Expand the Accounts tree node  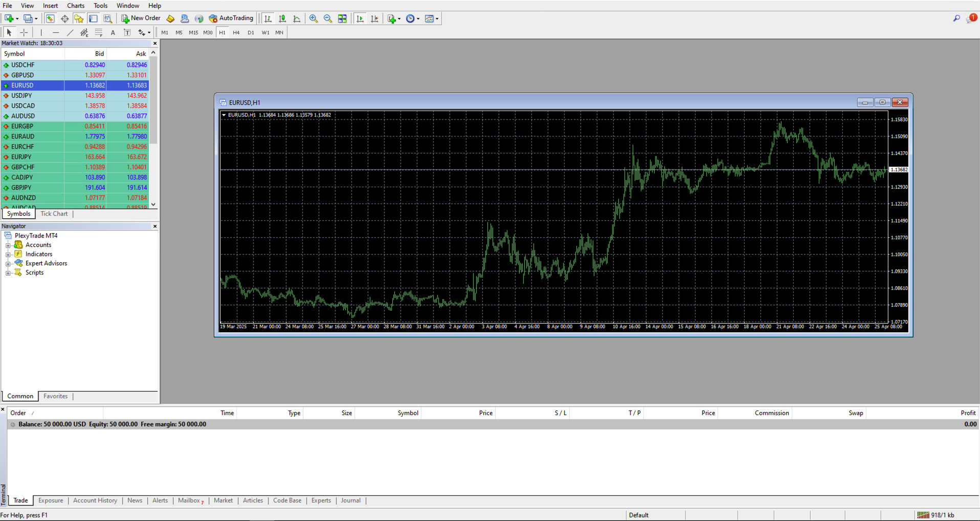click(x=8, y=245)
